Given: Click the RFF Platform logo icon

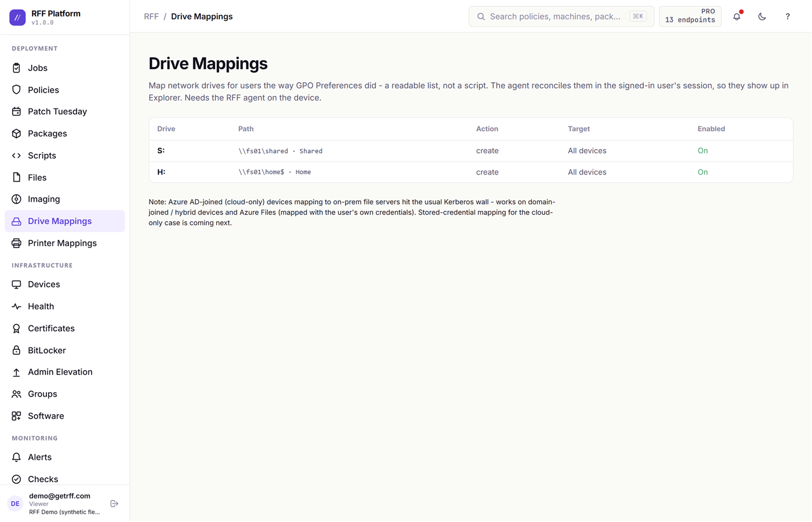Looking at the screenshot, I should (17, 17).
